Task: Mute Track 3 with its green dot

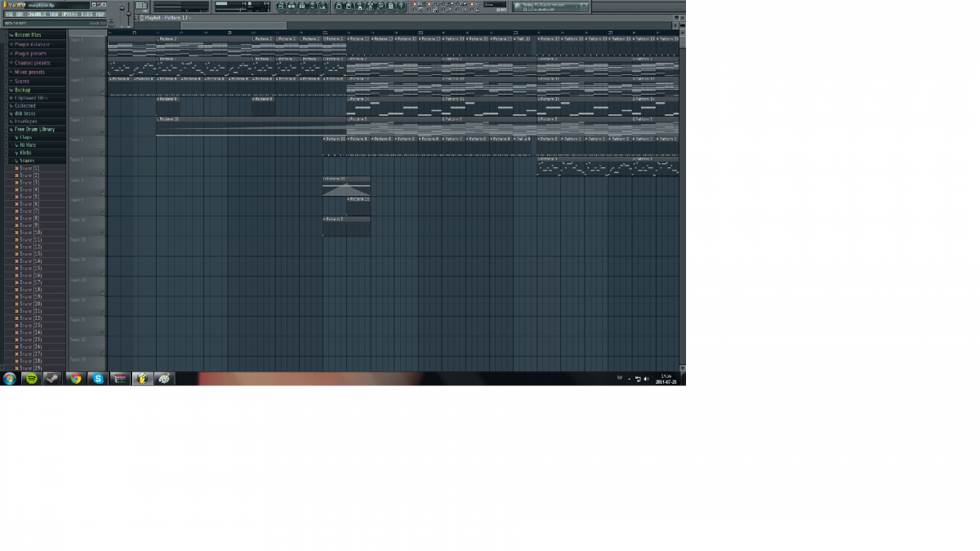Action: pos(102,92)
